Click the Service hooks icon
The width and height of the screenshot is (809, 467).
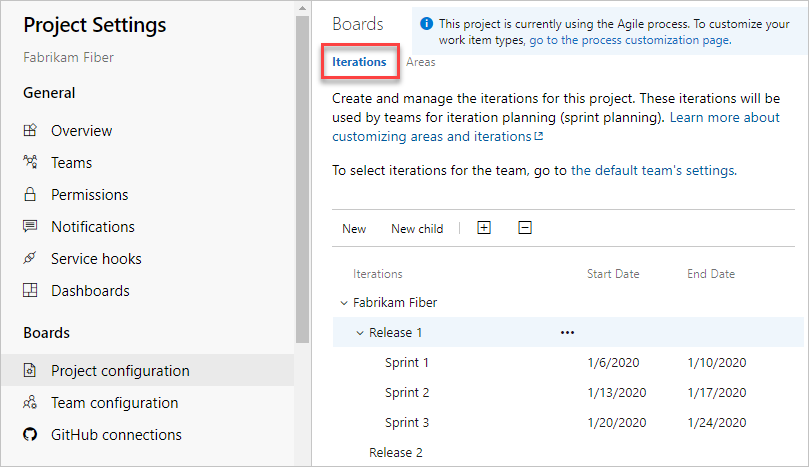pos(30,259)
